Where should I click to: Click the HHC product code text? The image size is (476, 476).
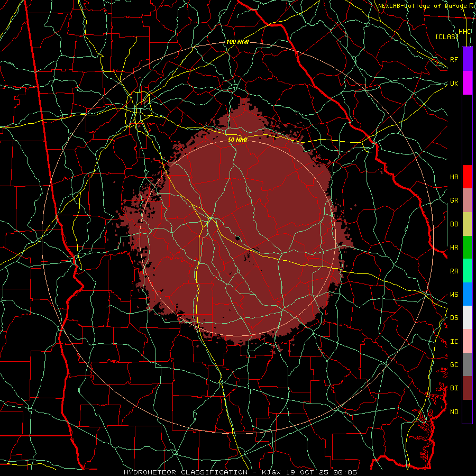point(465,32)
